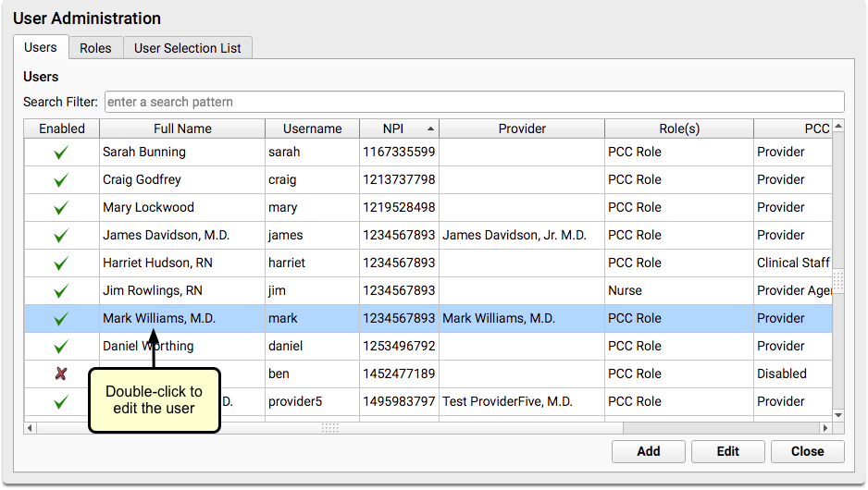The image size is (868, 490).
Task: Click Harriet Hudson's enabled checkmark icon
Action: click(61, 263)
